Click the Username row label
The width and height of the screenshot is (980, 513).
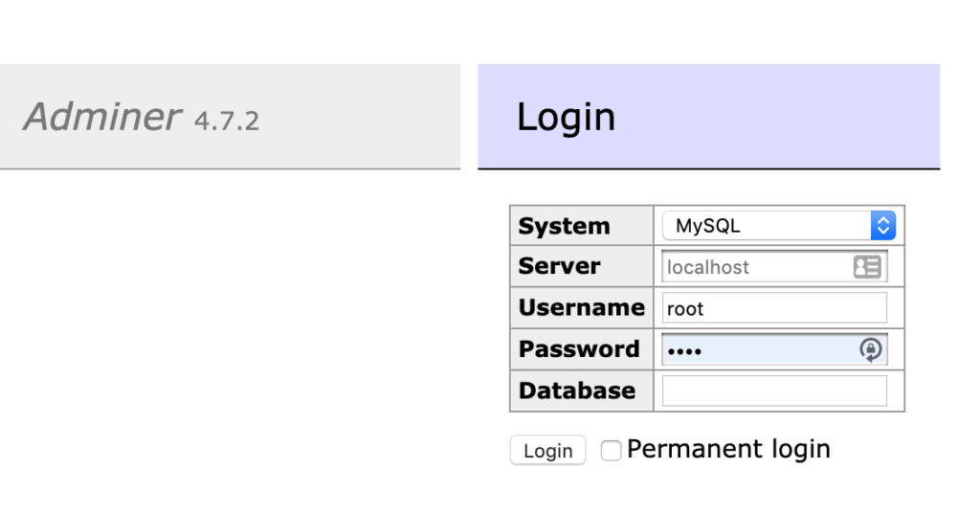coord(581,307)
